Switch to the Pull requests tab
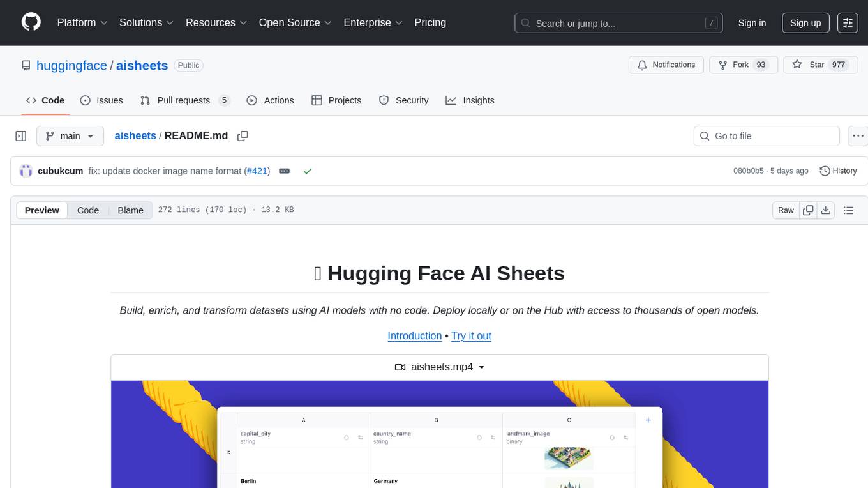This screenshot has width=868, height=488. tap(184, 100)
